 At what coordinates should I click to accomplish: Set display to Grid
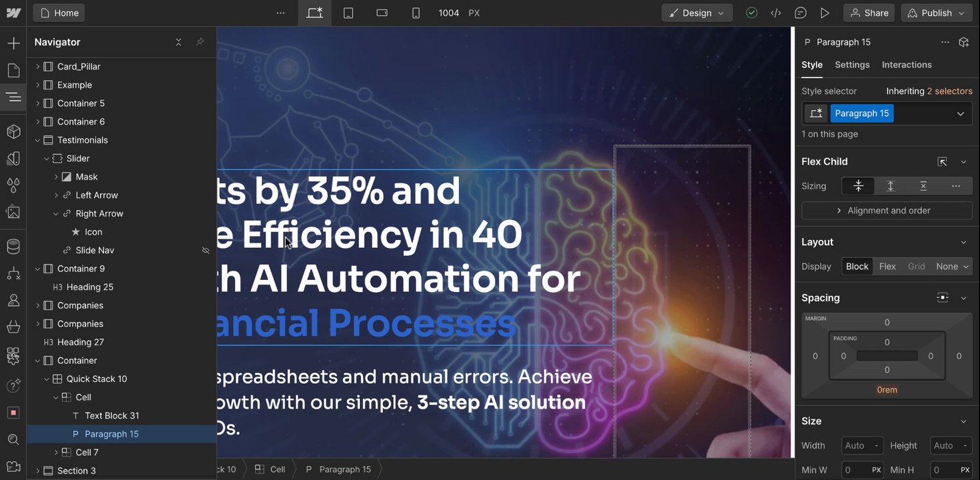(x=916, y=266)
